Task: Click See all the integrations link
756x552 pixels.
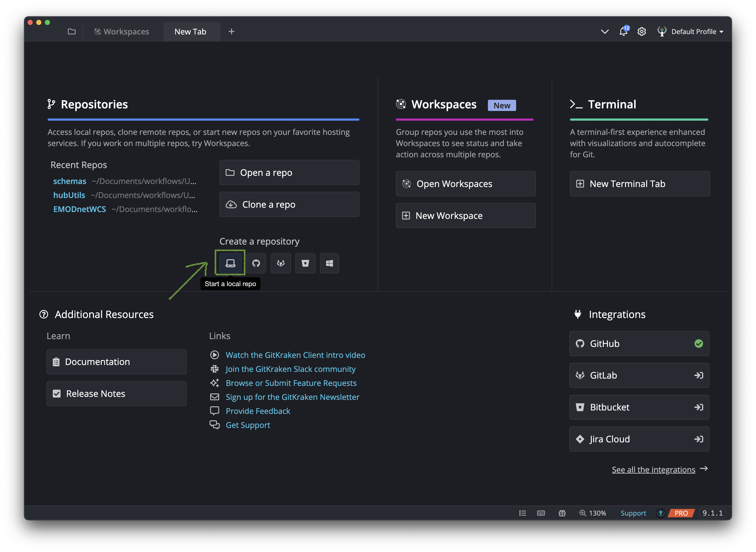Action: click(653, 469)
